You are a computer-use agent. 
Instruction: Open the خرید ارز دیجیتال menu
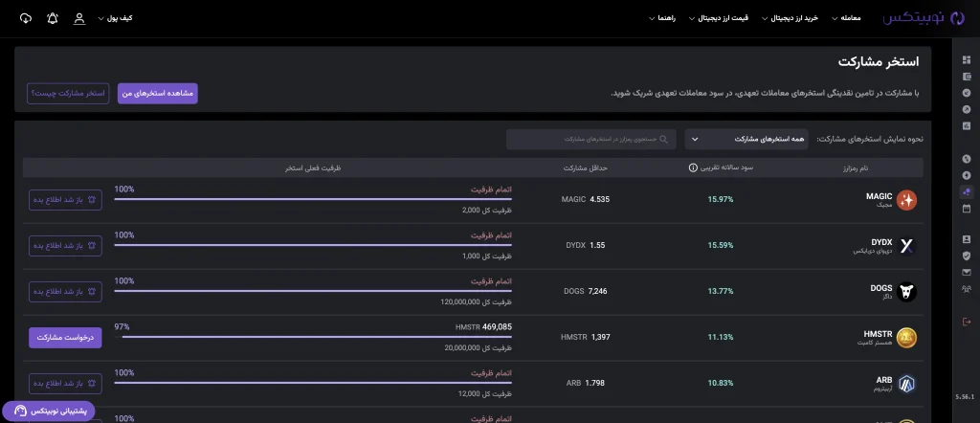[790, 18]
